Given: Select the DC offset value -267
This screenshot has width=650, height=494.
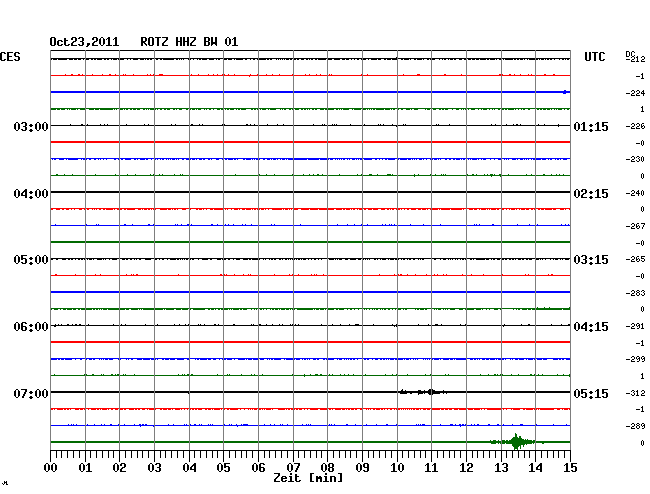Looking at the screenshot, I should pos(635,226).
